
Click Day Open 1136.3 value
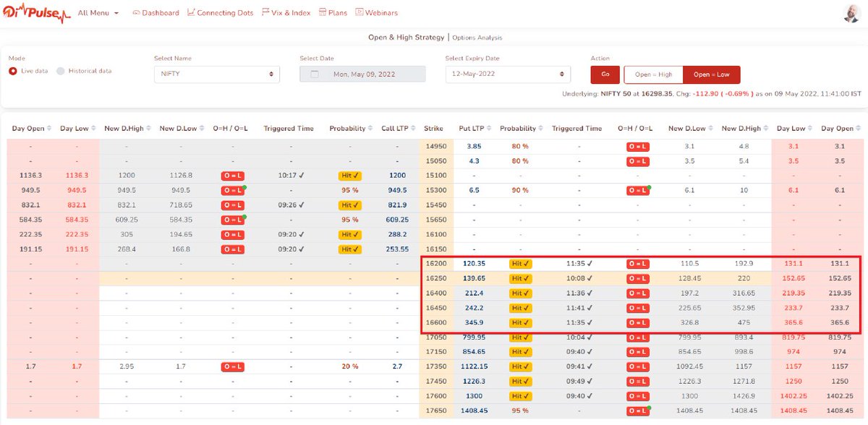tap(30, 176)
